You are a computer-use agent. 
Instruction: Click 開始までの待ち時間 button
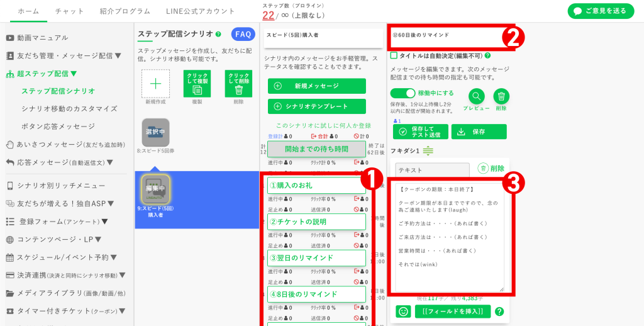point(317,149)
